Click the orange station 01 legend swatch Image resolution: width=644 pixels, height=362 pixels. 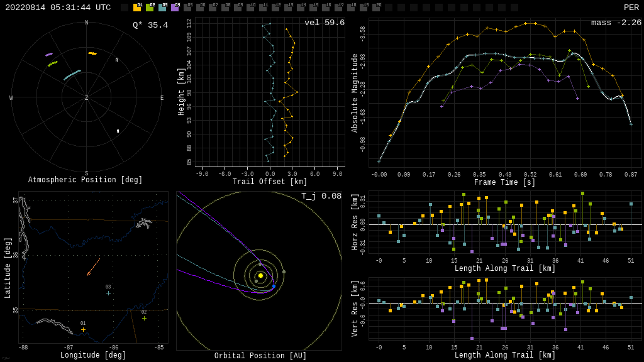[137, 8]
